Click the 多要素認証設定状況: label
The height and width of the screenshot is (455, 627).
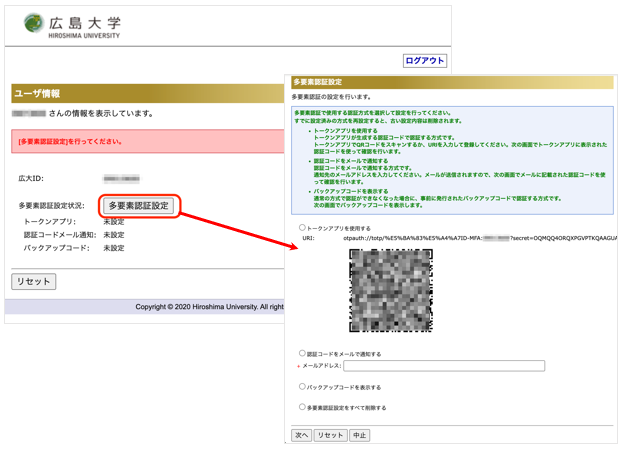pyautogui.click(x=52, y=206)
